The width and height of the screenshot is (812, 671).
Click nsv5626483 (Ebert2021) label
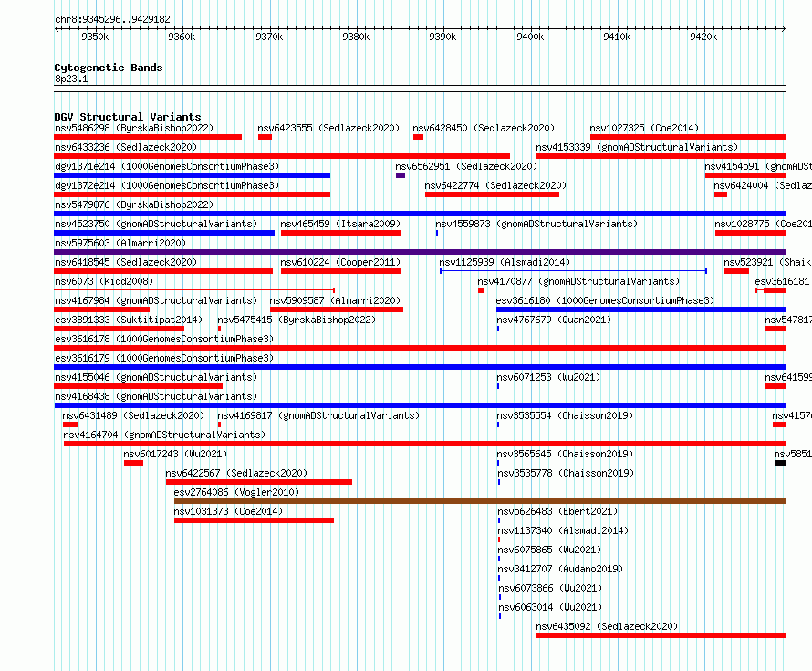pos(557,511)
